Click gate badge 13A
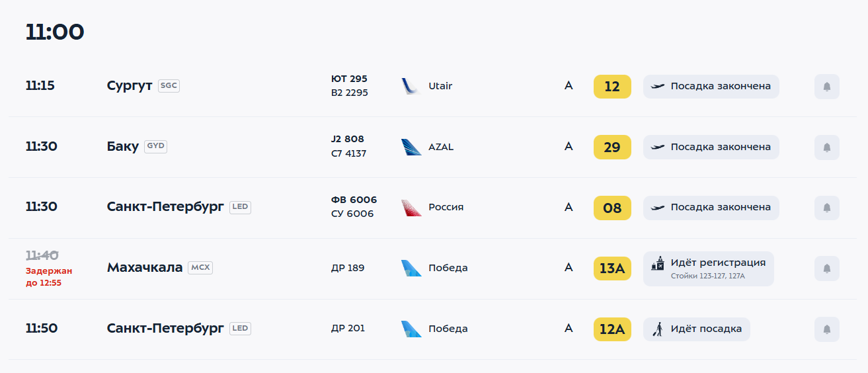868x373 pixels. [x=612, y=269]
